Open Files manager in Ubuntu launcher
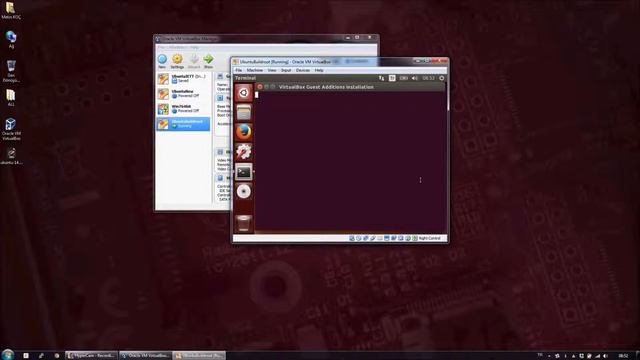 coord(244,112)
